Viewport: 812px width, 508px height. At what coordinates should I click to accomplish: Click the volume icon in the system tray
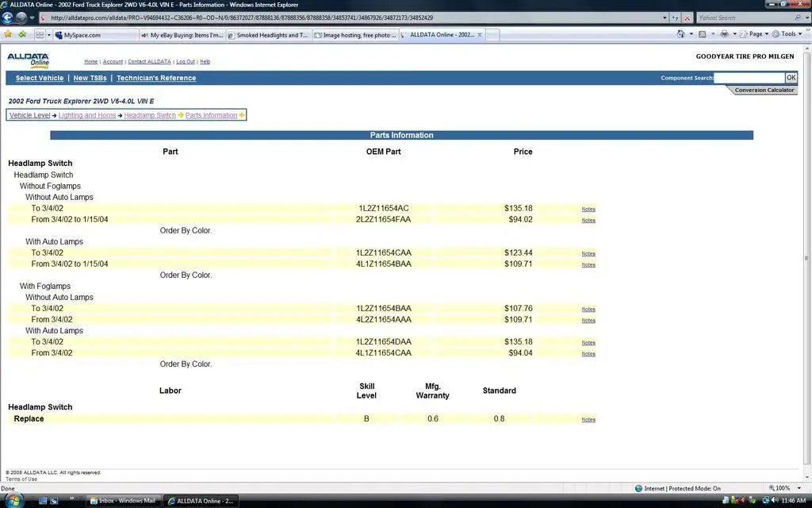click(x=774, y=501)
